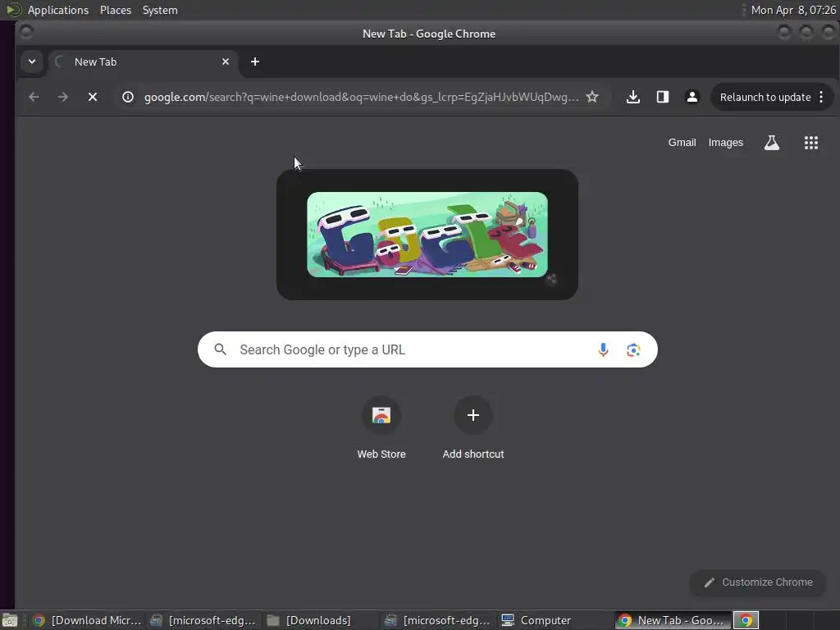Toggle the side panel icon
This screenshot has width=840, height=630.
[x=663, y=97]
